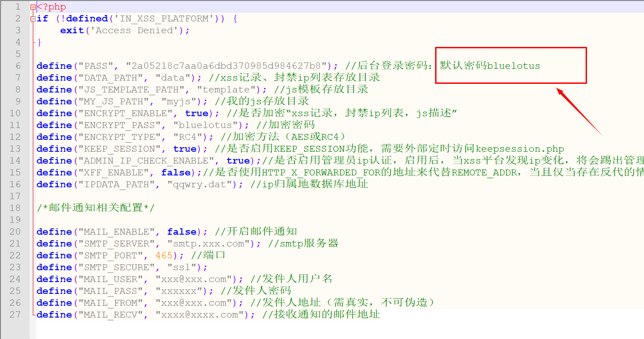
Task: Click the "ENCRYPT_TYPE" constant name
Action: pos(120,137)
